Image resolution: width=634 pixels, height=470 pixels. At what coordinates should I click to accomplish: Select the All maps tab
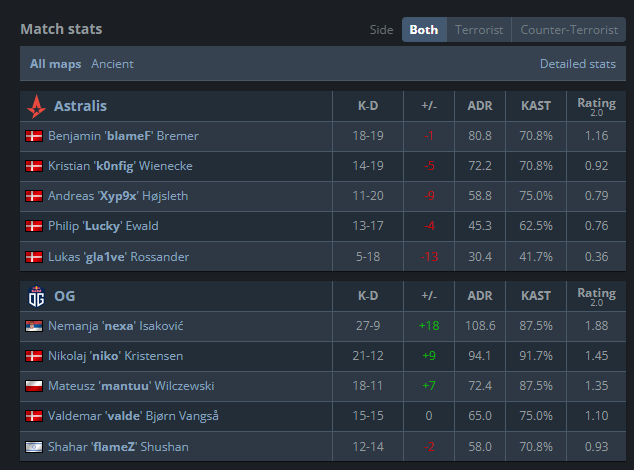(x=55, y=64)
